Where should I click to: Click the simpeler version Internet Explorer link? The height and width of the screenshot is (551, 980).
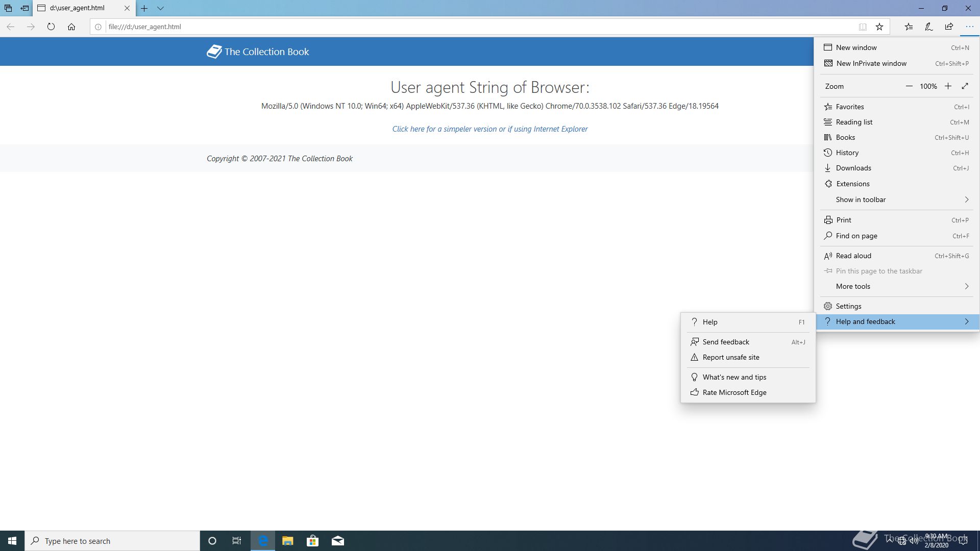(489, 129)
